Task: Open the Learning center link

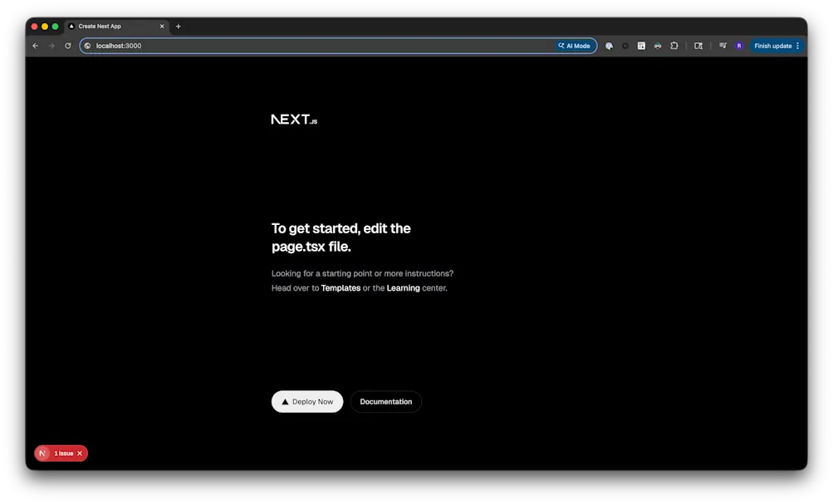Action: (404, 288)
